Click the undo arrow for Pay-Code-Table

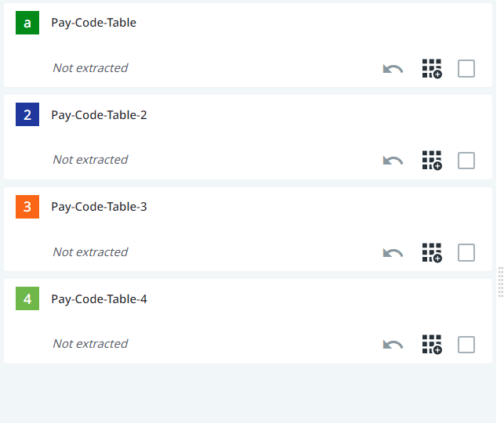pos(393,69)
